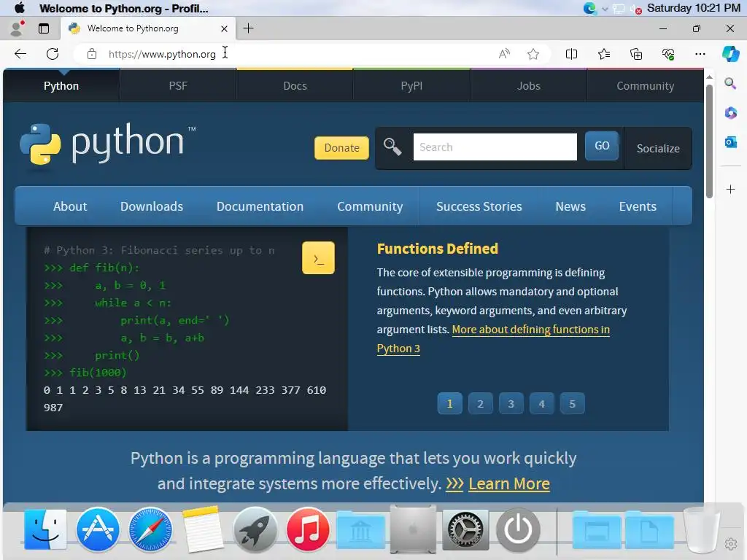Viewport: 747px width, 560px height.
Task: Open Notes from the dock
Action: tap(203, 529)
